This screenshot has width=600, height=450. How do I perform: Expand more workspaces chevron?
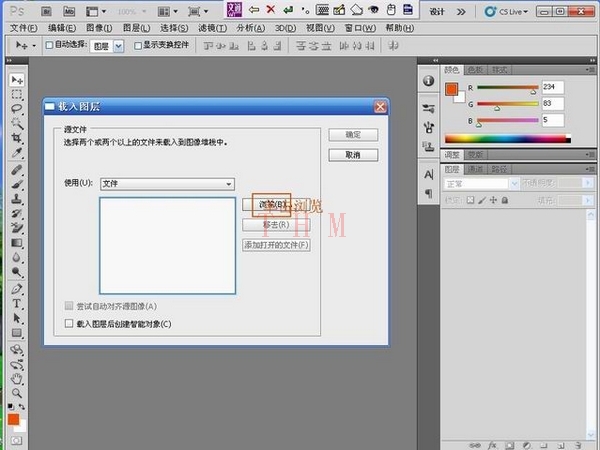pyautogui.click(x=461, y=12)
